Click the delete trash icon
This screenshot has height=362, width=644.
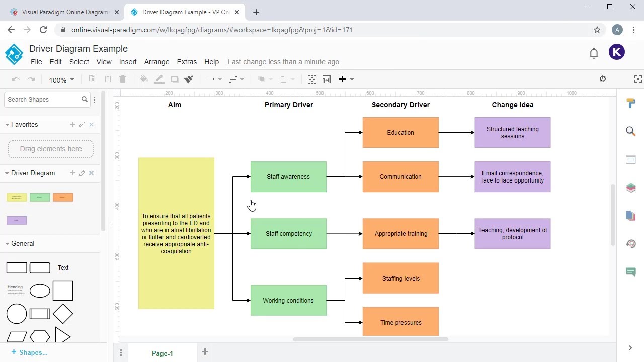click(123, 79)
